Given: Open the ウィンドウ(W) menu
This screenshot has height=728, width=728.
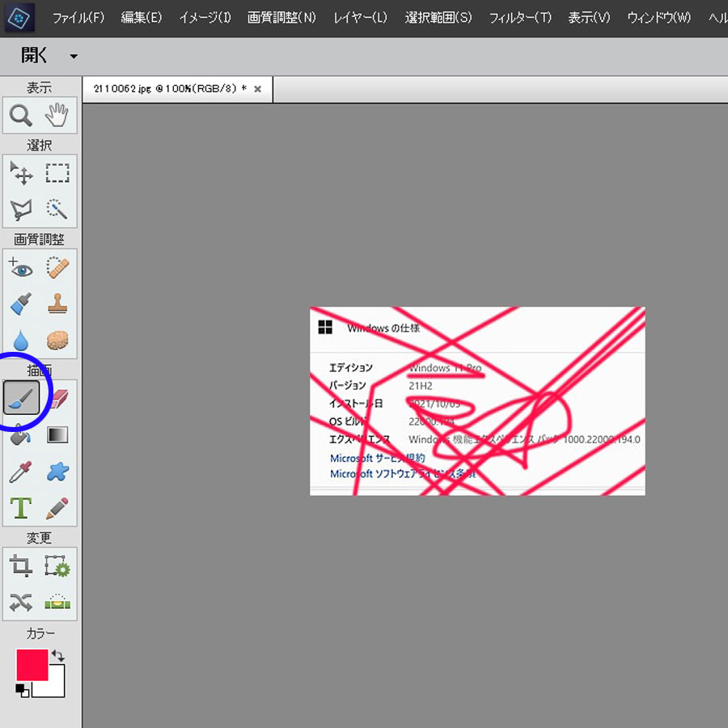Looking at the screenshot, I should tap(658, 18).
